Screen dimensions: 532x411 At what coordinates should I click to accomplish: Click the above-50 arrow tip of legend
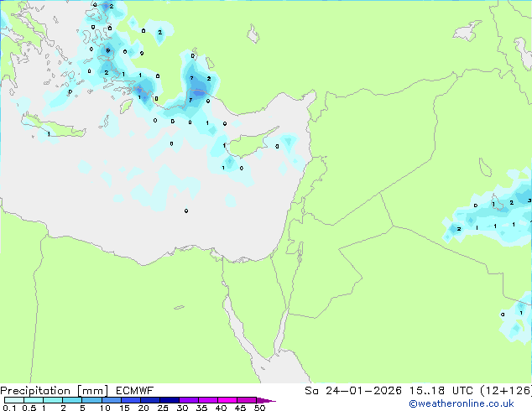pos(266,400)
